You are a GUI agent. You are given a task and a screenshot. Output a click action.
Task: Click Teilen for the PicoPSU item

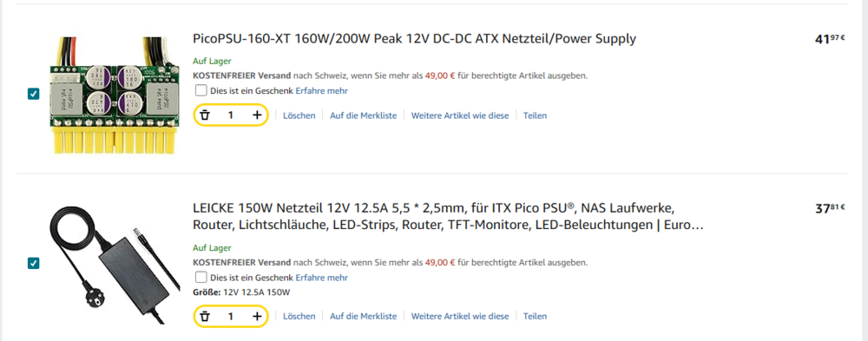[x=535, y=115]
